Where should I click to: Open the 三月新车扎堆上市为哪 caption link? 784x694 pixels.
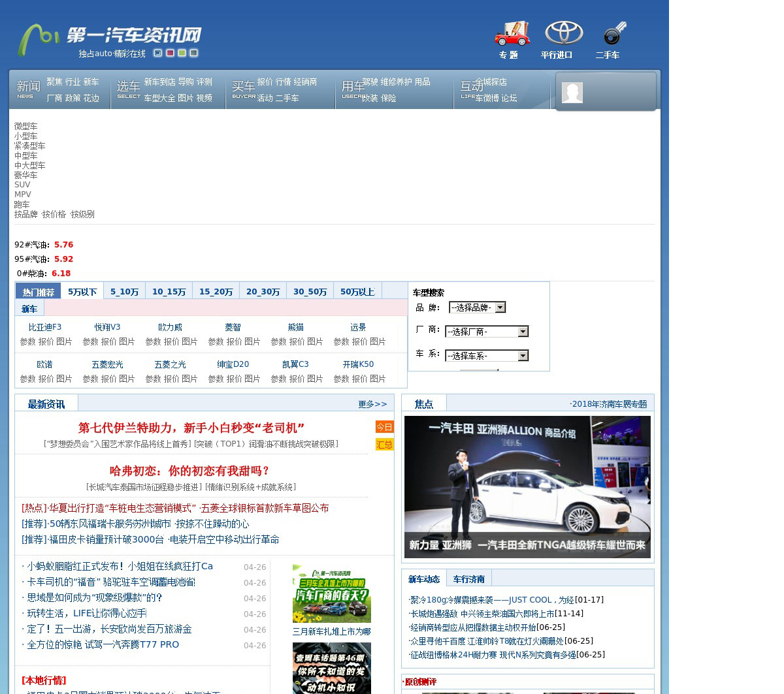(332, 631)
